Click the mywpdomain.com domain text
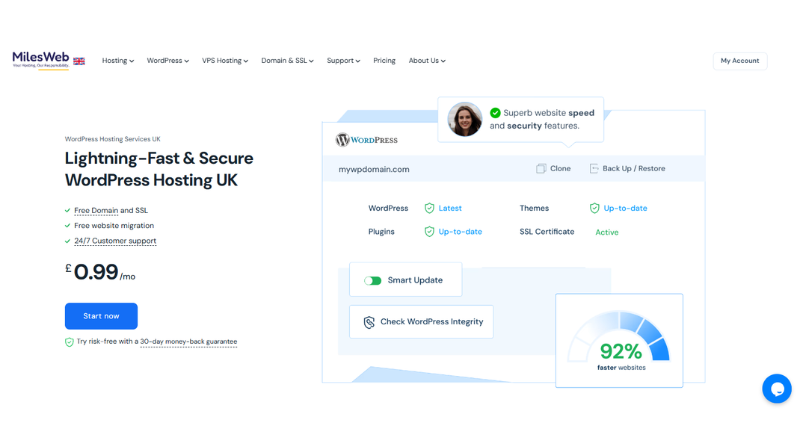 click(374, 169)
